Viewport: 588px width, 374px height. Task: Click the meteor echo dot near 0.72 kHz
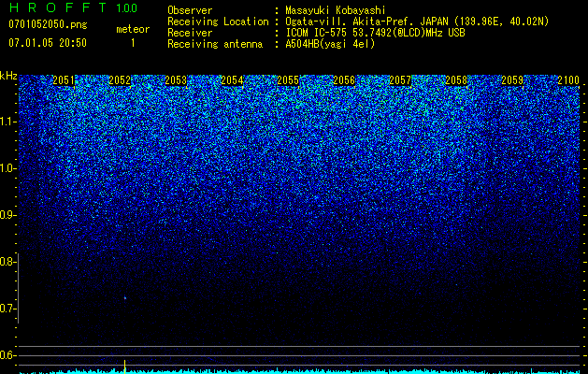click(125, 298)
